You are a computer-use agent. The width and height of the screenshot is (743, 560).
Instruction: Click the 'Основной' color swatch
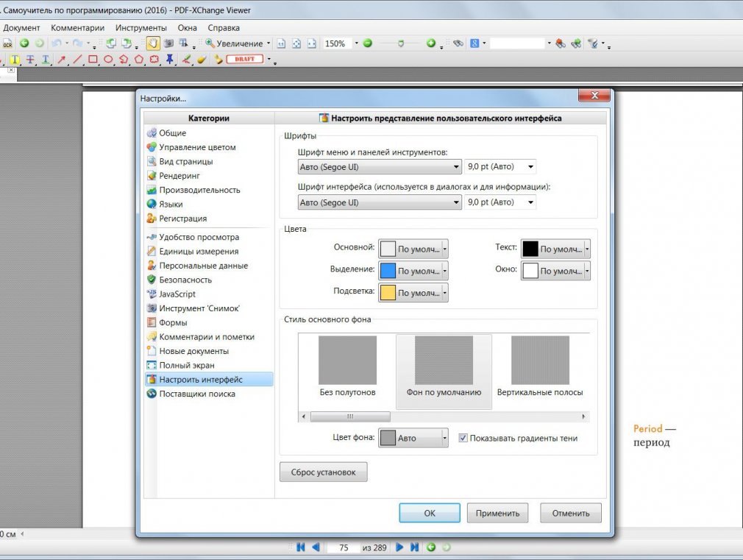pos(388,249)
